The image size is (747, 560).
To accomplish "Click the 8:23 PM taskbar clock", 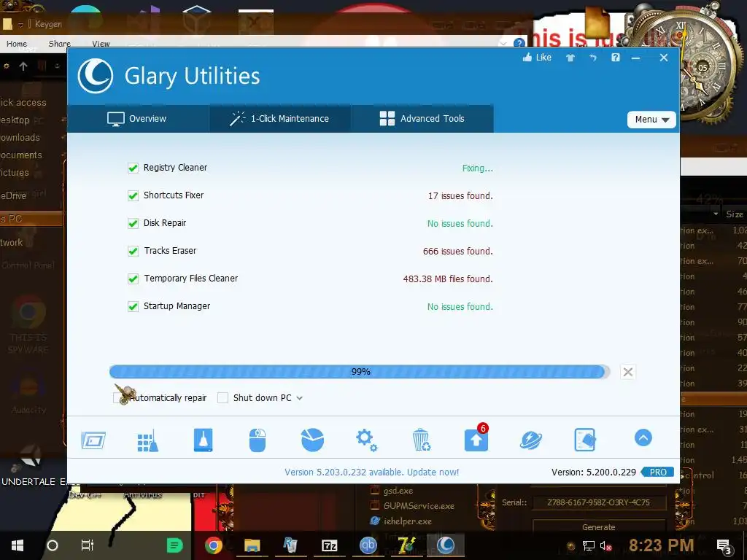I will tap(661, 545).
